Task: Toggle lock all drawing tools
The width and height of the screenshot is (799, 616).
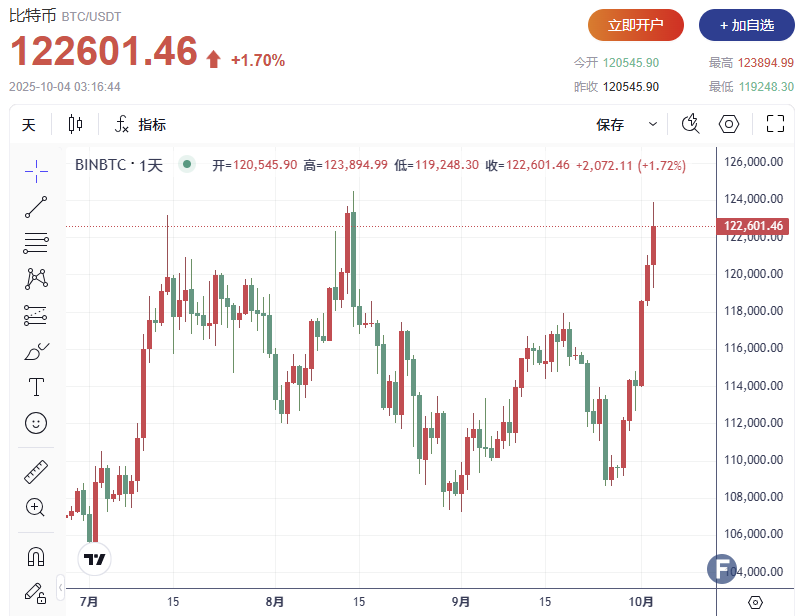Action: click(36, 592)
